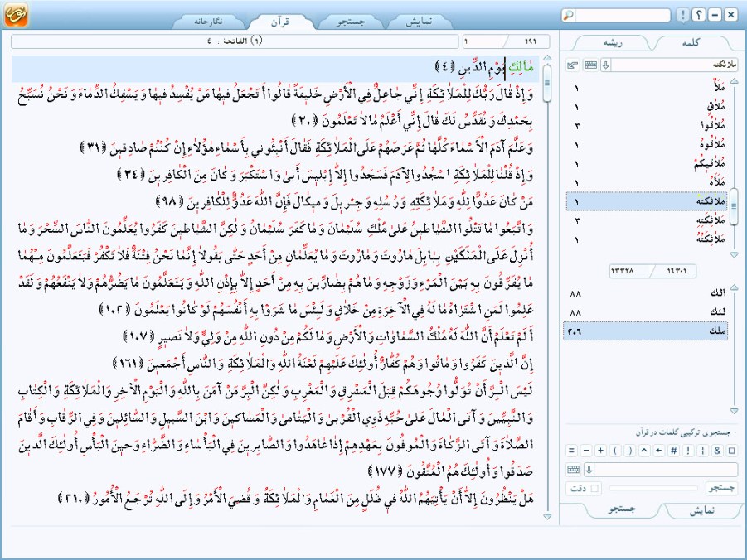Open the نگارخانه top tab

(208, 22)
